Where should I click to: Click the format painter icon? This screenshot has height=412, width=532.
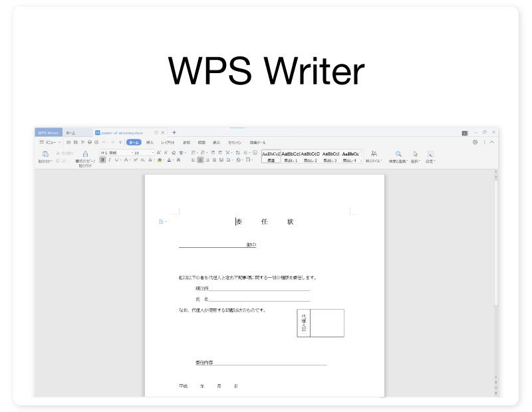tap(85, 154)
